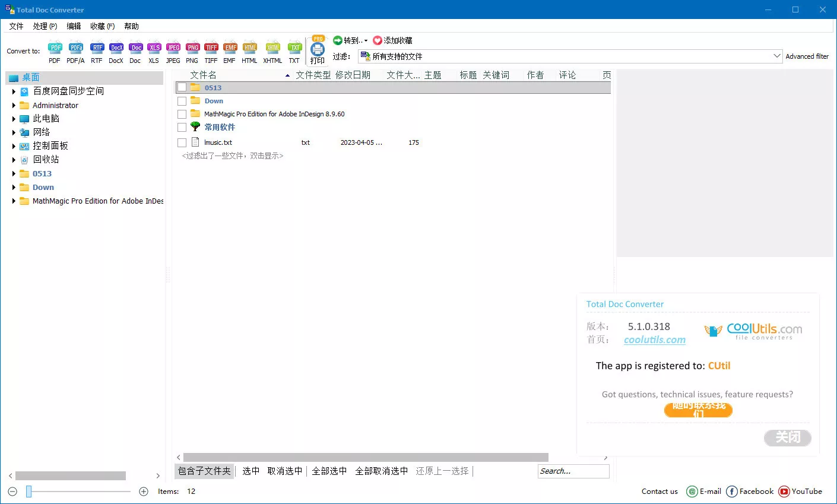This screenshot has height=504, width=837.
Task: Open the 编辑 menu
Action: [x=74, y=26]
